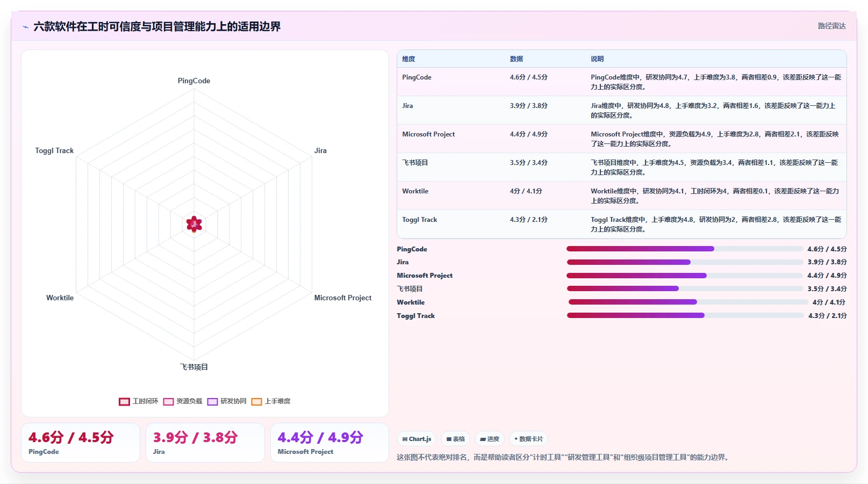Click the footnote starting with 这张图不代表绝对排名

[563, 458]
